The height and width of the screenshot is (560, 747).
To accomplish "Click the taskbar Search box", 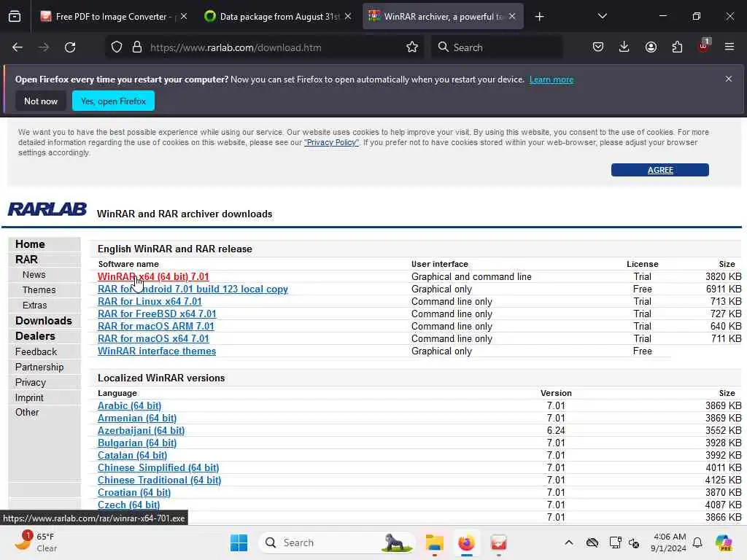I will point(337,542).
